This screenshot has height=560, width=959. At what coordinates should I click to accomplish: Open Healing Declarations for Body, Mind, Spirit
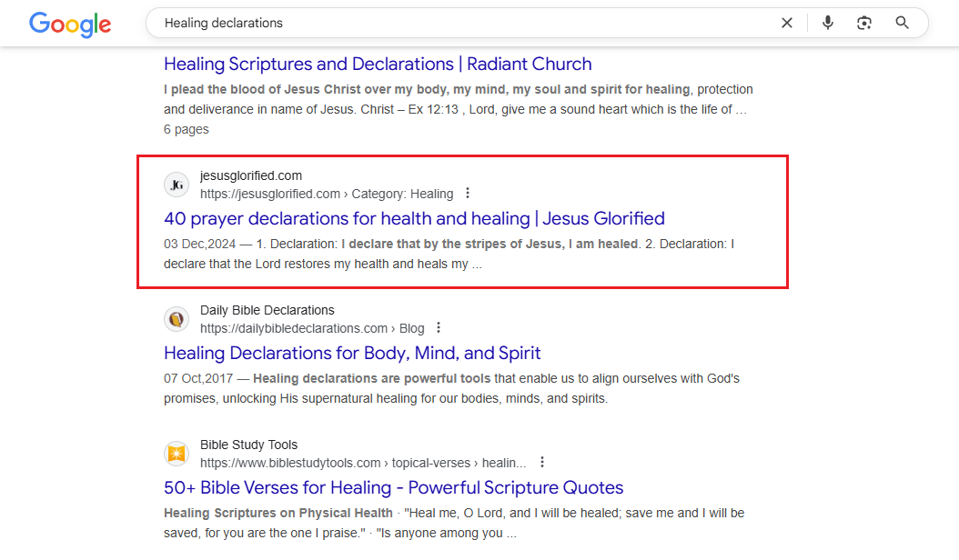point(352,353)
